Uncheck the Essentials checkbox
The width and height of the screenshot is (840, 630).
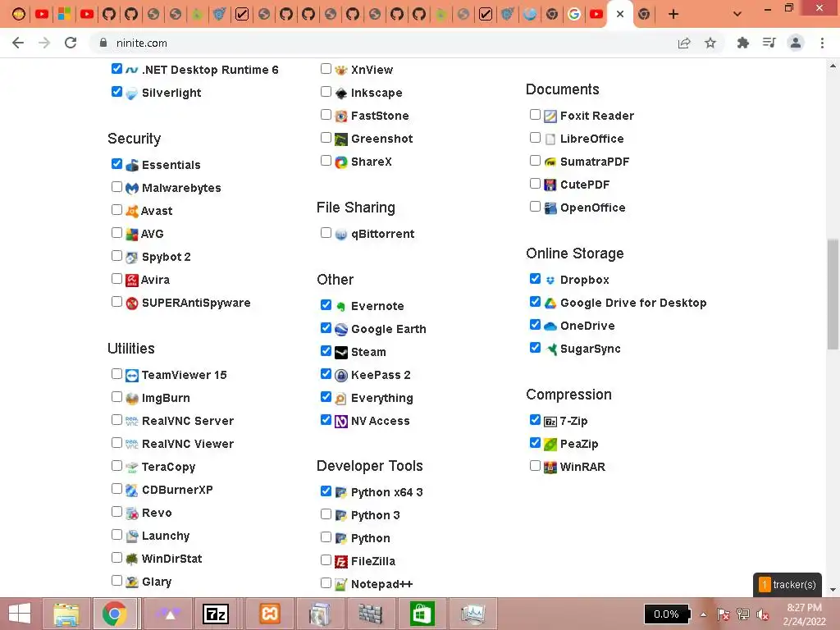116,164
